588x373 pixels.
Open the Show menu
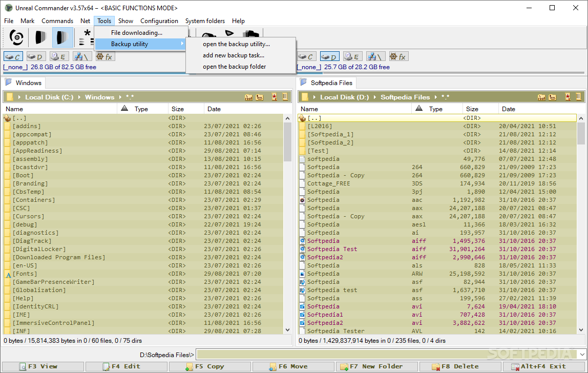125,21
